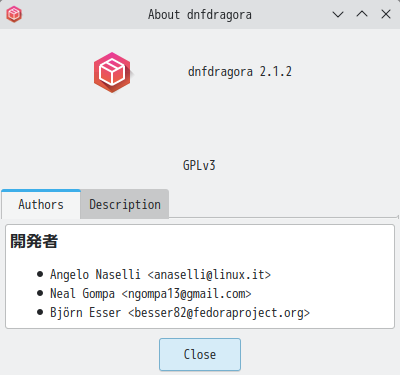Image resolution: width=400 pixels, height=375 pixels.
Task: Maximize the About dnfdragora window
Action: tap(362, 14)
